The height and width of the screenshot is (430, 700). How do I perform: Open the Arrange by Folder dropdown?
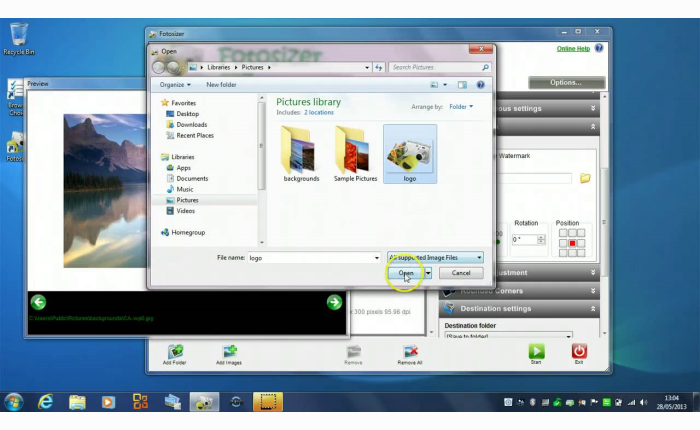(461, 107)
